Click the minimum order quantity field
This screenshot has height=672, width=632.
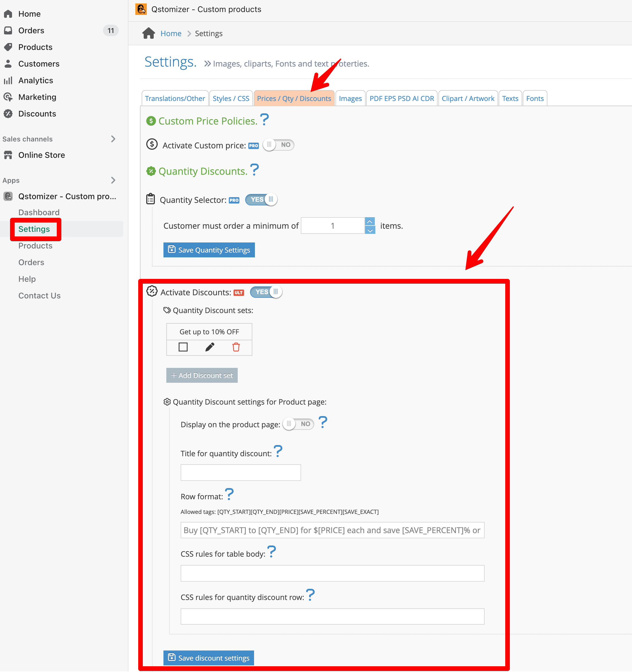(333, 226)
